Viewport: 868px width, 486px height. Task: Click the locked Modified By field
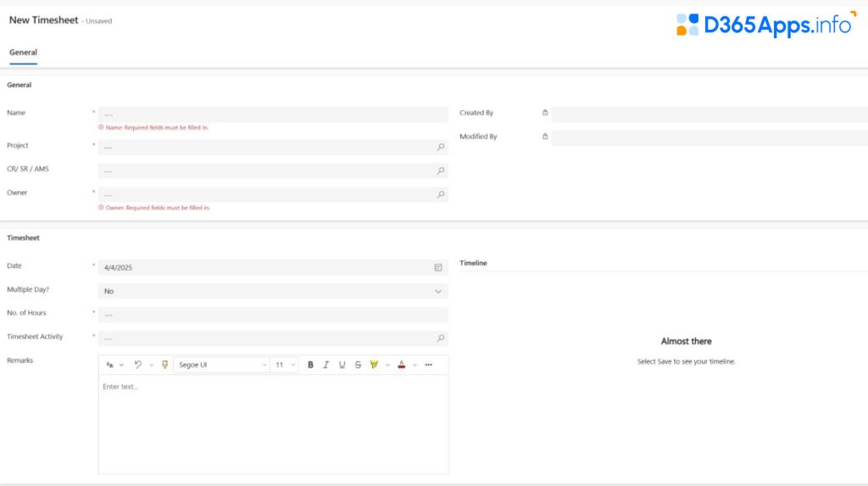pyautogui.click(x=709, y=138)
